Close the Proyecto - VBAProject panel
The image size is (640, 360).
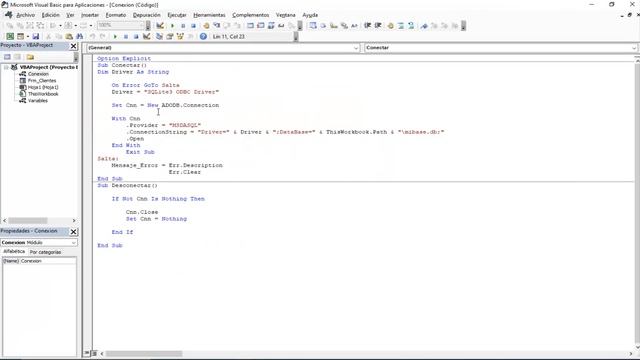[73, 46]
